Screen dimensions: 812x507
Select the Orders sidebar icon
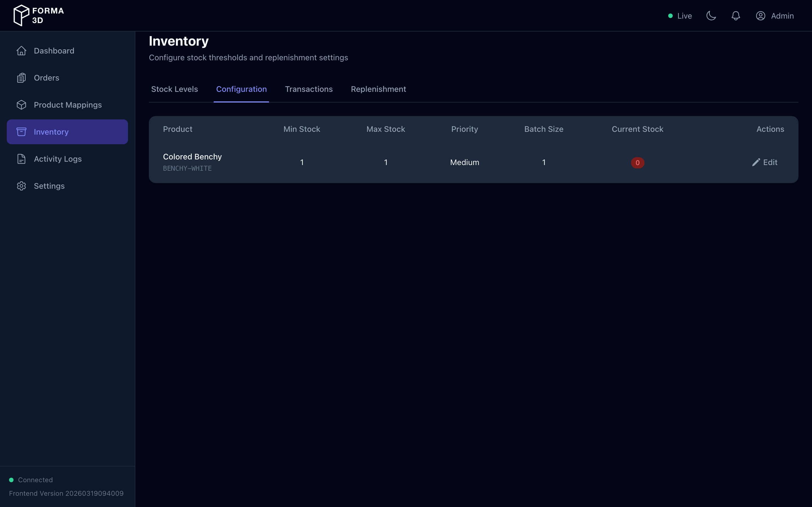(x=21, y=77)
